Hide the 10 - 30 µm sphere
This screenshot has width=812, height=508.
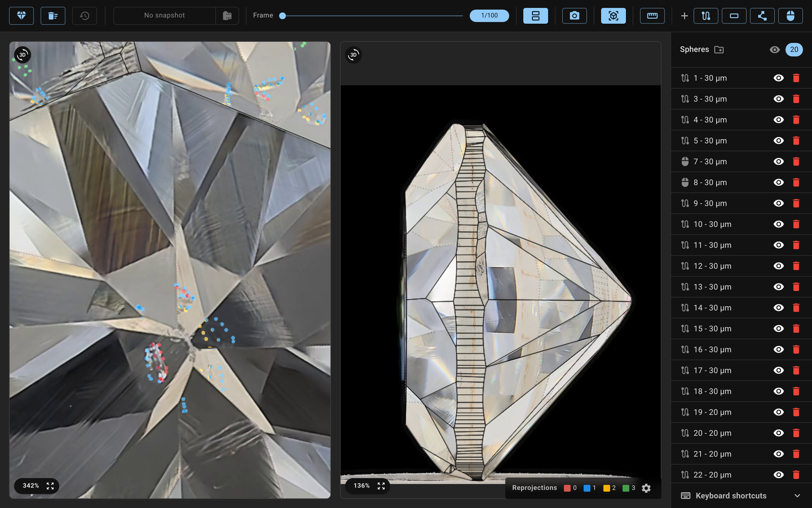779,224
